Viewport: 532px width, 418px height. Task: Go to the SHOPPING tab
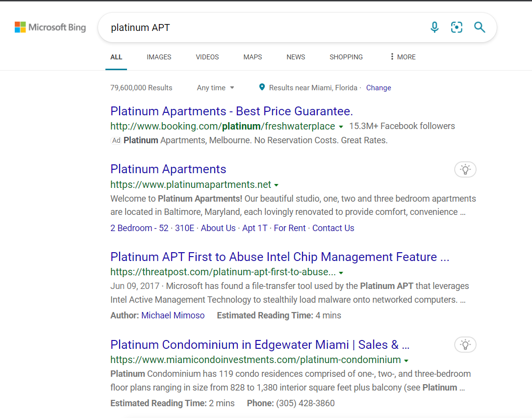pos(346,57)
